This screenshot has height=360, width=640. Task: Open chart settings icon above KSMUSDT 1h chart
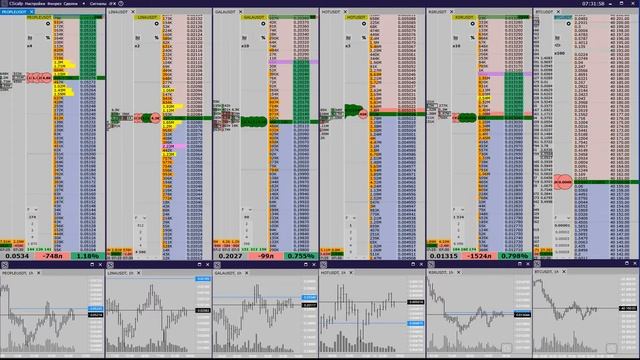pos(431,265)
